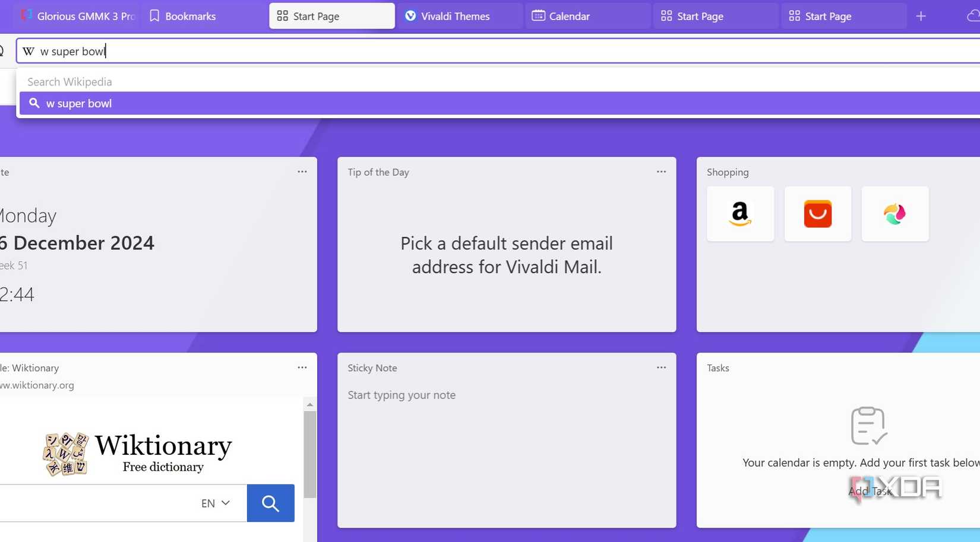Select the 'w super bowl' search suggestion
Viewport: 980px width, 542px height.
[500, 103]
